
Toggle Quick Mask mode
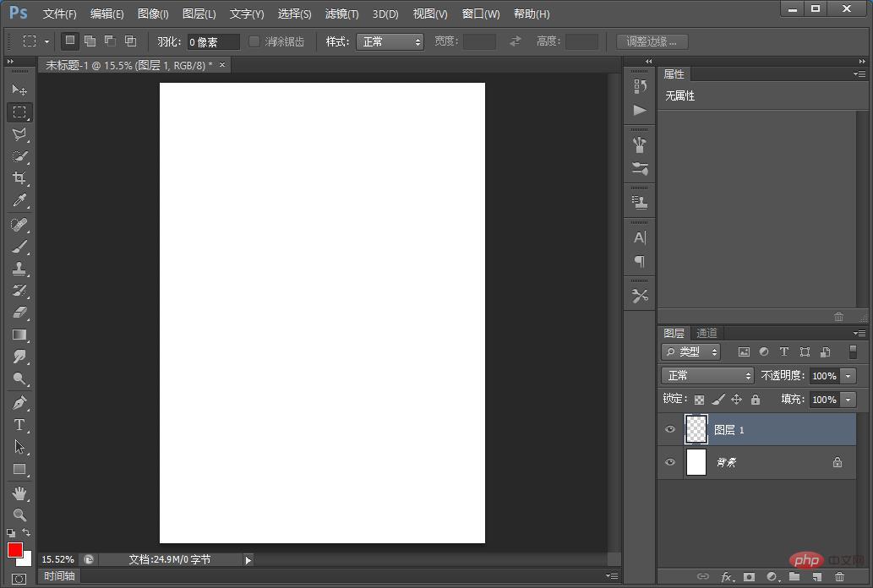[19, 579]
